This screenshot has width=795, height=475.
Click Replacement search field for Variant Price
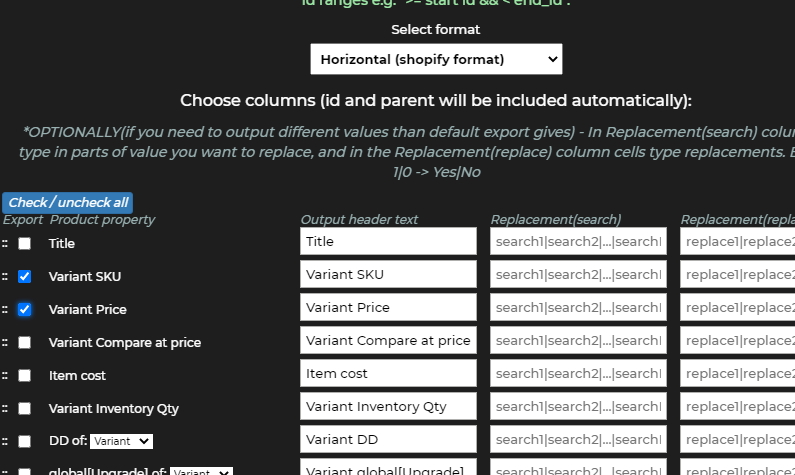(x=578, y=307)
